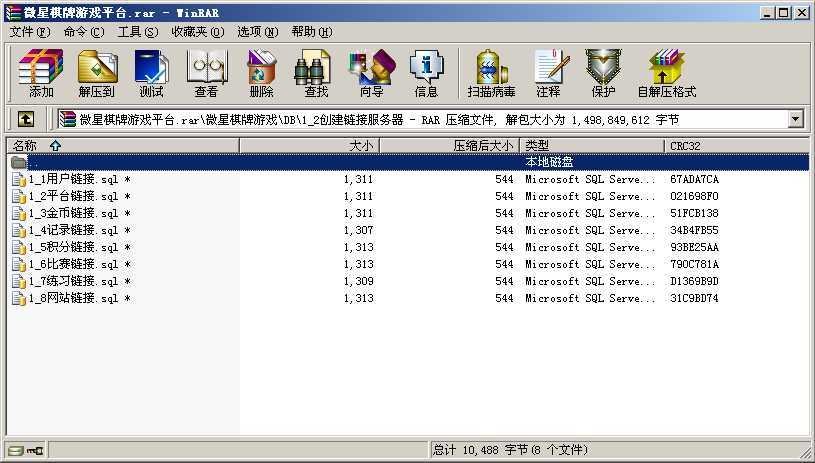Launch the 查找 (Find) binoculars tool
The width and height of the screenshot is (815, 463).
[316, 73]
